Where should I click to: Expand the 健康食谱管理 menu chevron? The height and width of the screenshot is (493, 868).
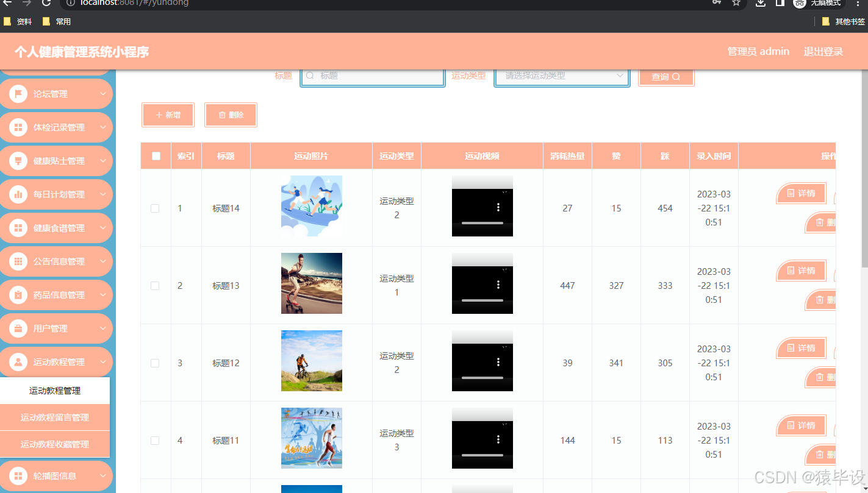pos(103,228)
